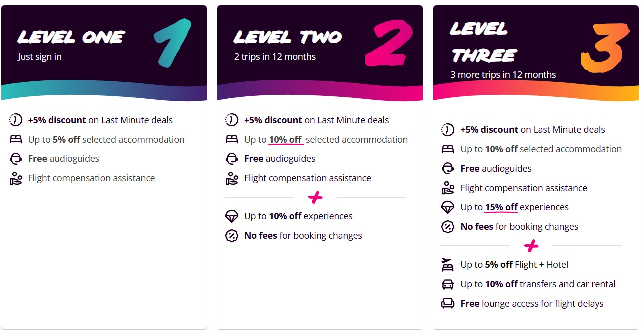Click the large orange number 3 graphic
644x336 pixels.
point(602,48)
